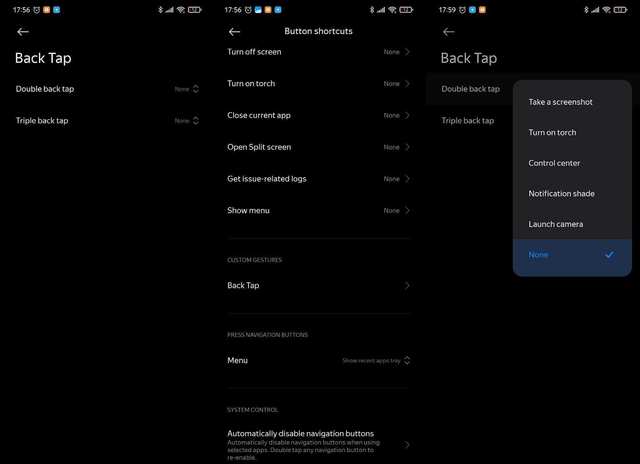
Task: Choose Take a screenshot from popup
Action: tap(560, 102)
